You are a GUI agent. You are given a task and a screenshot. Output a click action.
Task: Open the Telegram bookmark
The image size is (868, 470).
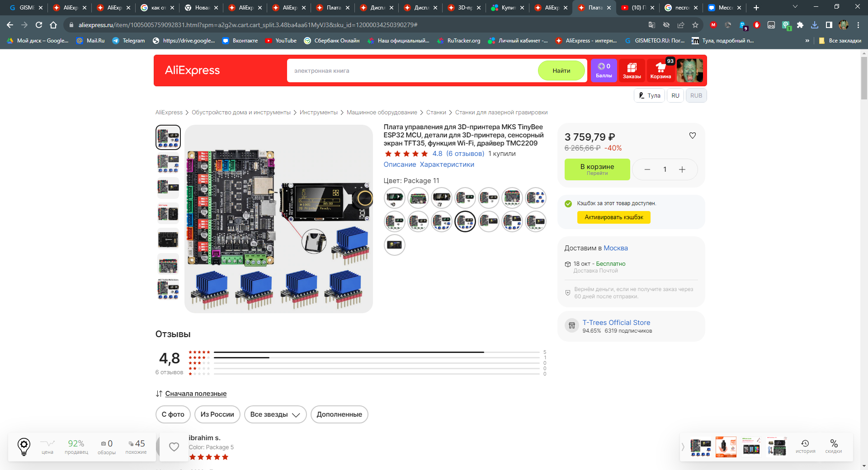click(x=128, y=41)
